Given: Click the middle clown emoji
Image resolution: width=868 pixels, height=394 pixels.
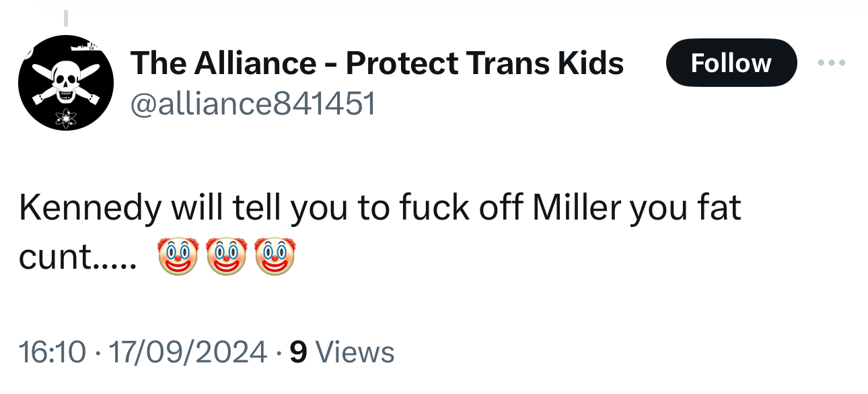Looking at the screenshot, I should click(x=227, y=257).
